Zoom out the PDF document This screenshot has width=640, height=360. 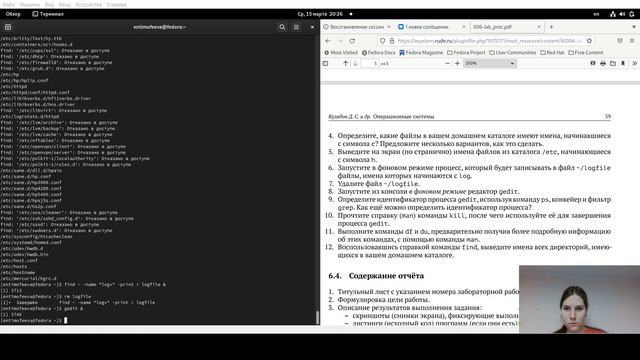click(447, 63)
